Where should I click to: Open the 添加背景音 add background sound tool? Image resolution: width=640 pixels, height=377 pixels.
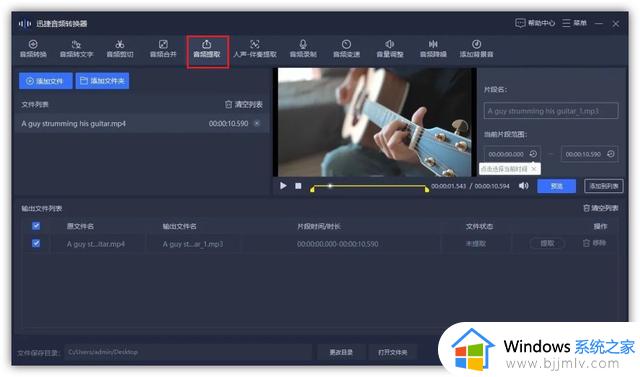point(476,49)
